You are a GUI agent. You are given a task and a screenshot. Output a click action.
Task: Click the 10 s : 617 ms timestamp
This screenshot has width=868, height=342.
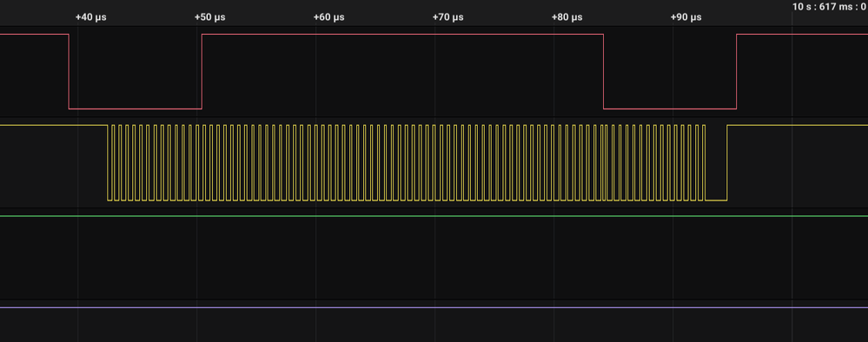coord(829,7)
